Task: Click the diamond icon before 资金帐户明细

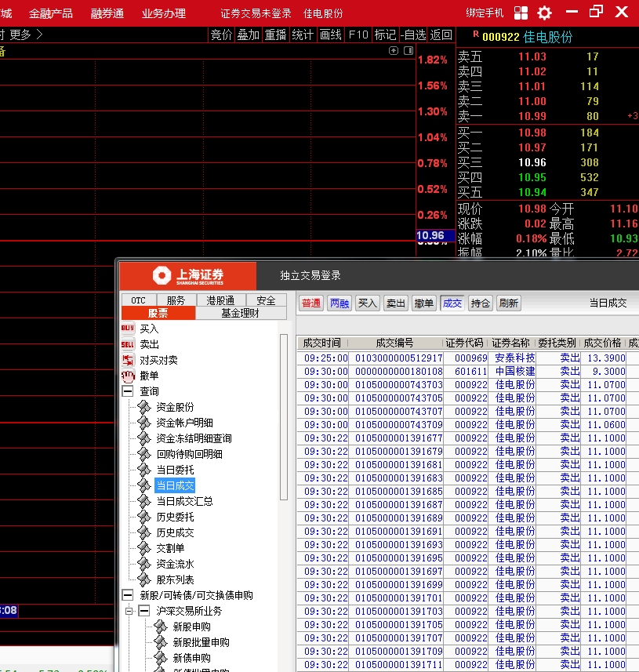Action: tap(144, 423)
